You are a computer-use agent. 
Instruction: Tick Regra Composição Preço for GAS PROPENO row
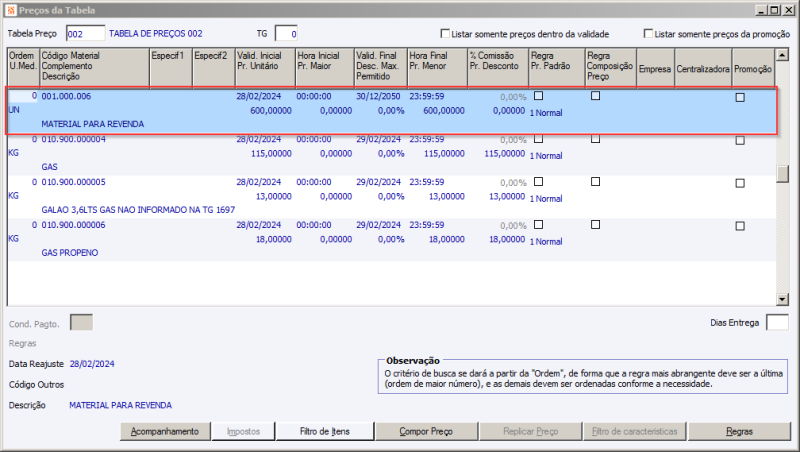(596, 226)
